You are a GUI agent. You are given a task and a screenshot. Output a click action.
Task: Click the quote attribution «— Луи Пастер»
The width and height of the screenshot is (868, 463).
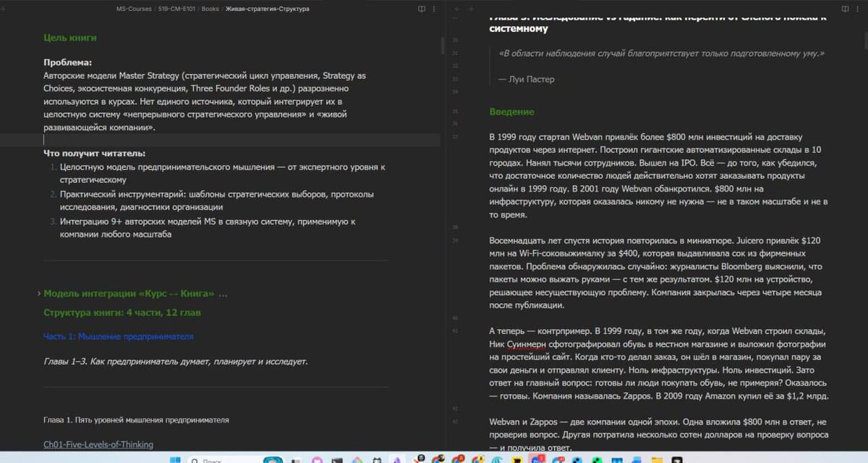point(527,79)
